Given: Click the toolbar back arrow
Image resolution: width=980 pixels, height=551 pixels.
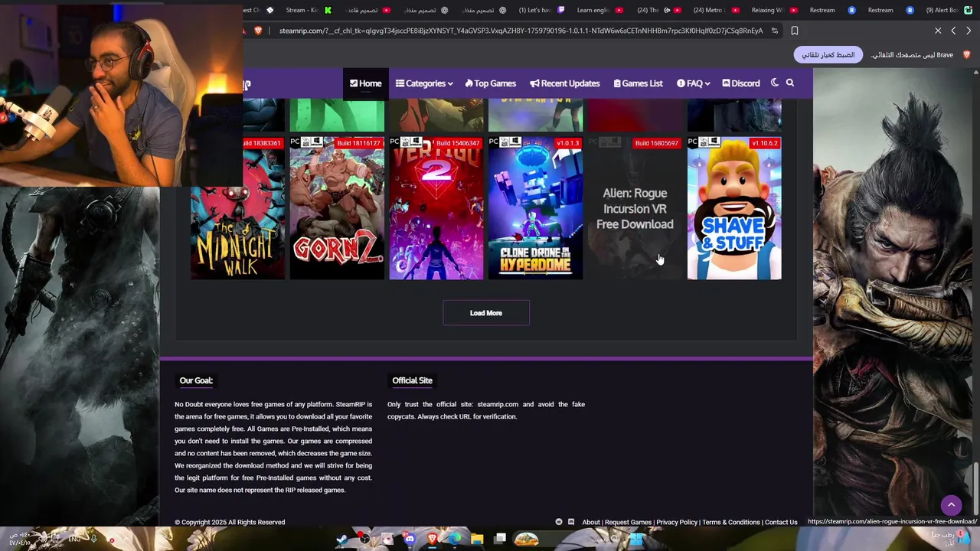Looking at the screenshot, I should 953,31.
